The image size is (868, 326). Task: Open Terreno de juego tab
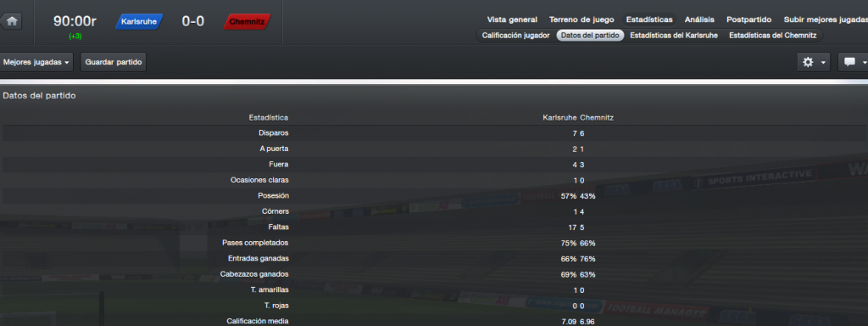pyautogui.click(x=581, y=20)
